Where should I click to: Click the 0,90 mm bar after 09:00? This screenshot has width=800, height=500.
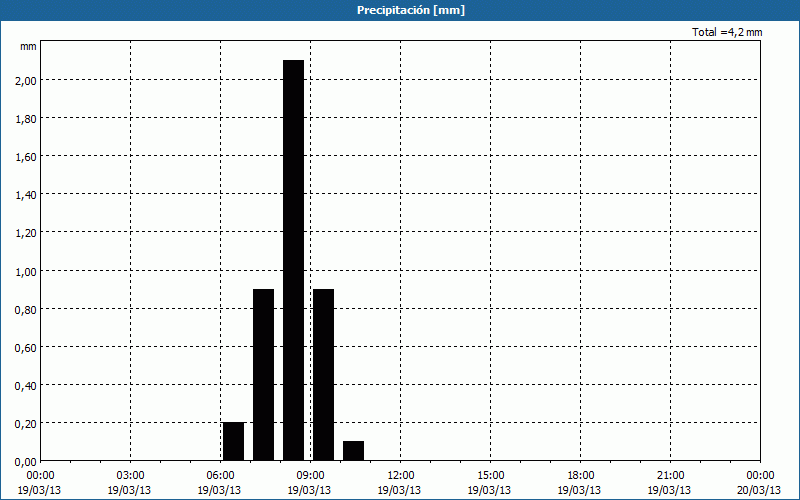(323, 375)
